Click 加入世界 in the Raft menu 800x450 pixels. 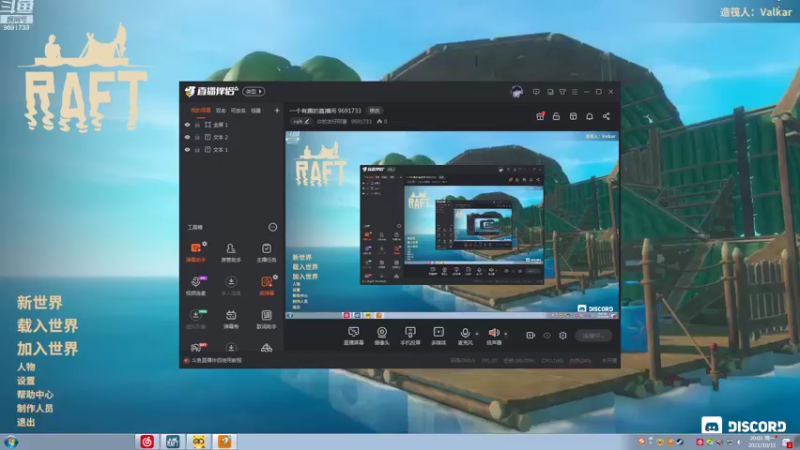pyautogui.click(x=47, y=348)
